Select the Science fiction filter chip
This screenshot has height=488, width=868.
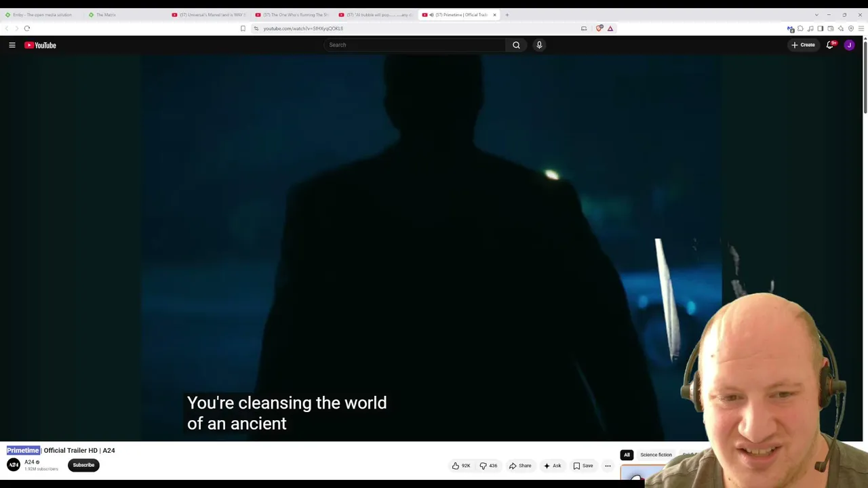[656, 455]
